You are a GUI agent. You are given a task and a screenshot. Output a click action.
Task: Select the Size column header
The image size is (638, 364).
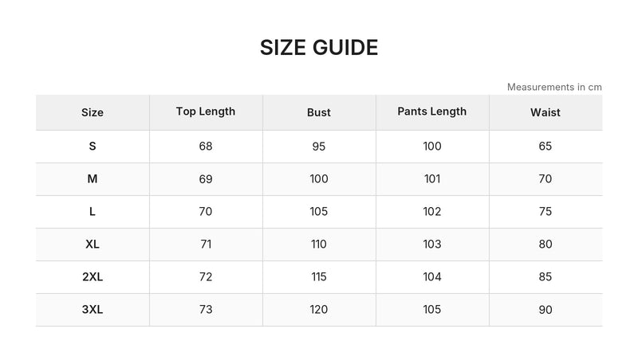(93, 112)
